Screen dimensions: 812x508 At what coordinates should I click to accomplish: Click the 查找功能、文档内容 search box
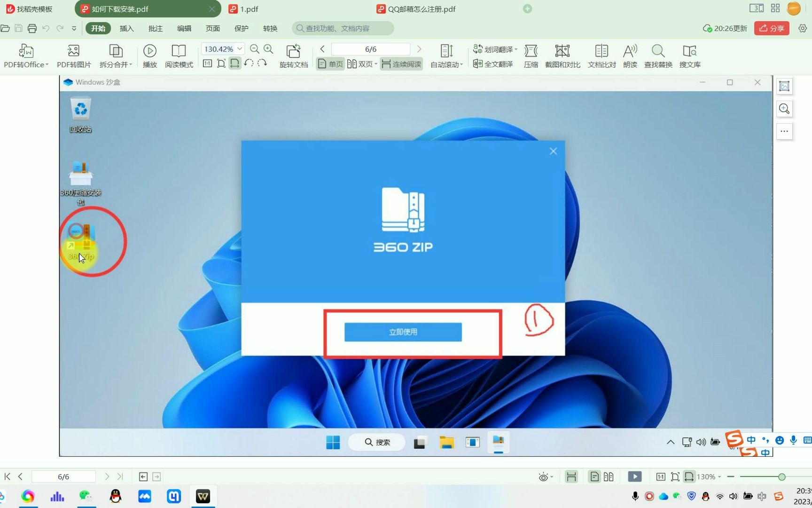coord(343,28)
